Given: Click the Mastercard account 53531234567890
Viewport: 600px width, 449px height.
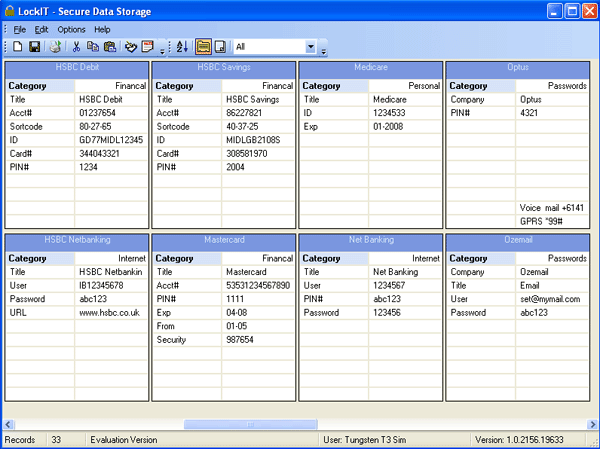Looking at the screenshot, I should [258, 286].
